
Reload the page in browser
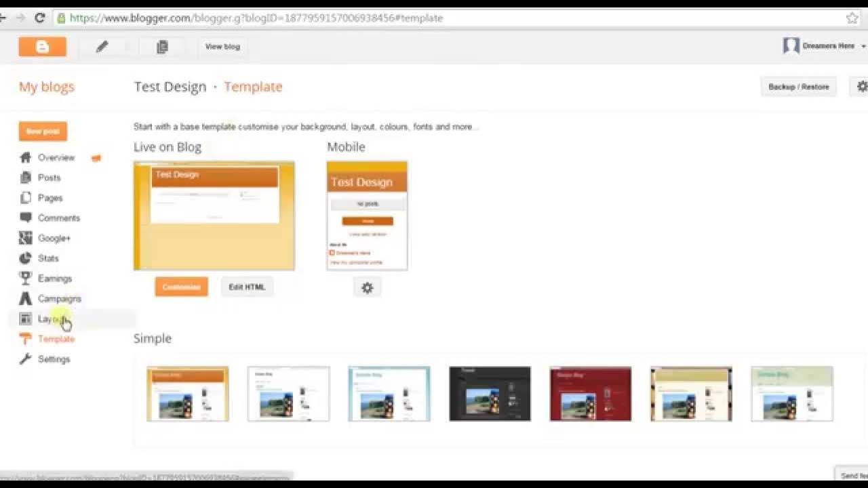[x=39, y=18]
